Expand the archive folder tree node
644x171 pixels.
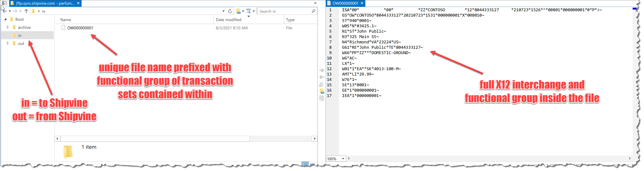[x=8, y=27]
